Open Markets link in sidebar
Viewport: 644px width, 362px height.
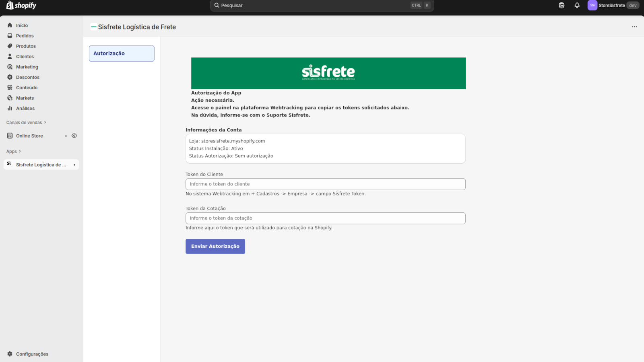click(25, 98)
